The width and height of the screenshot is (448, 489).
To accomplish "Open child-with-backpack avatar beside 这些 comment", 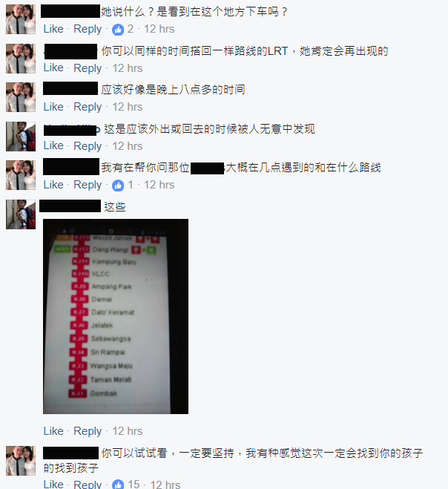I will 21,214.
